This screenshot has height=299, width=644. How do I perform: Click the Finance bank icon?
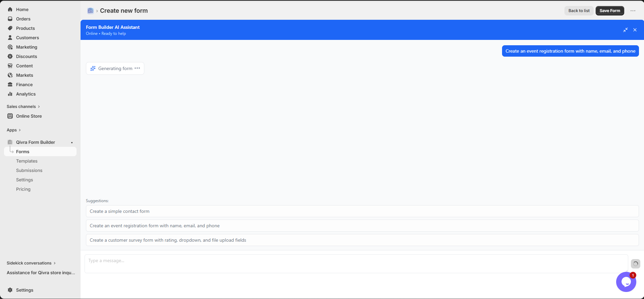(10, 84)
